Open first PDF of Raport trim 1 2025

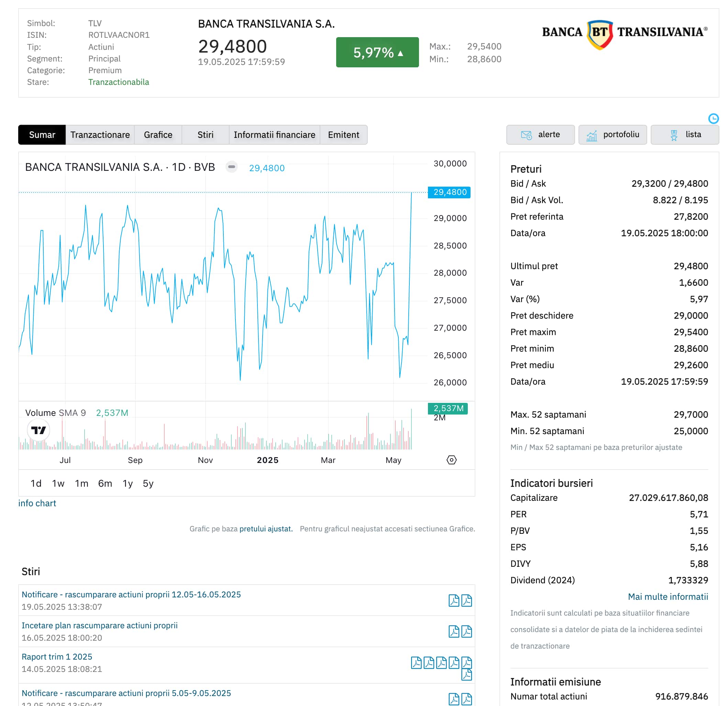click(416, 662)
